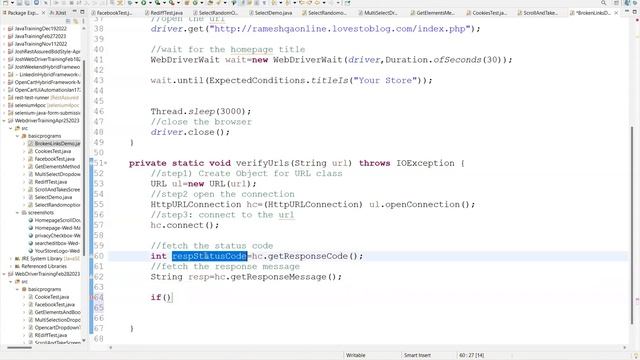640x360 pixels.
Task: Select the Java perspective icon
Action: point(628,3)
